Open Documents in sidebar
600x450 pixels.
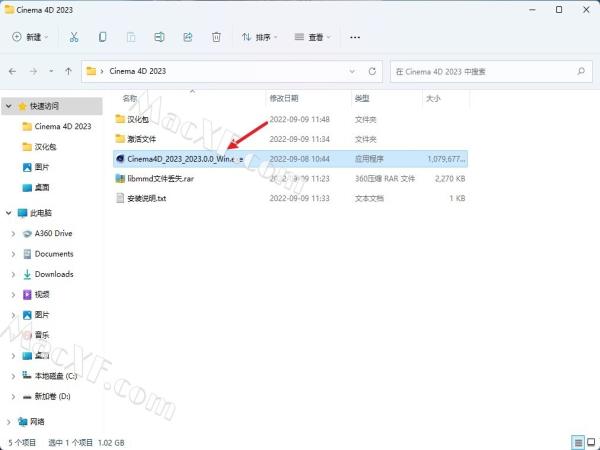54,254
